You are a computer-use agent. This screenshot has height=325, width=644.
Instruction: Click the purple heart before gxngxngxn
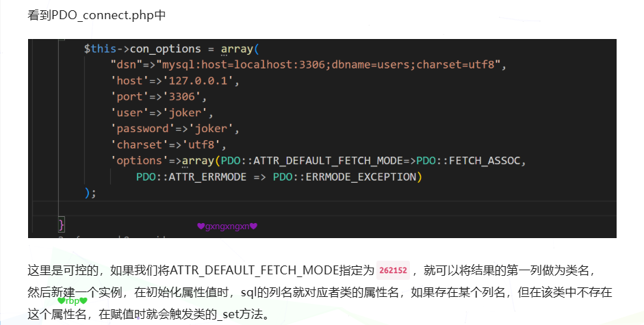point(201,226)
